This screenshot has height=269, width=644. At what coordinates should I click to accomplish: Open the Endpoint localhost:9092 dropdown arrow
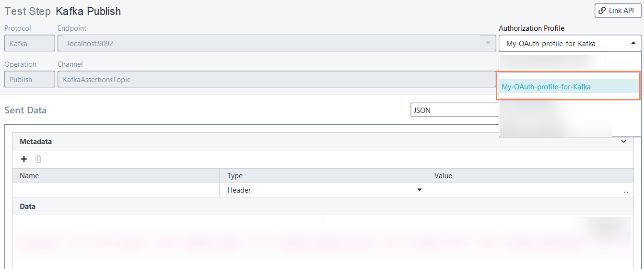(488, 43)
